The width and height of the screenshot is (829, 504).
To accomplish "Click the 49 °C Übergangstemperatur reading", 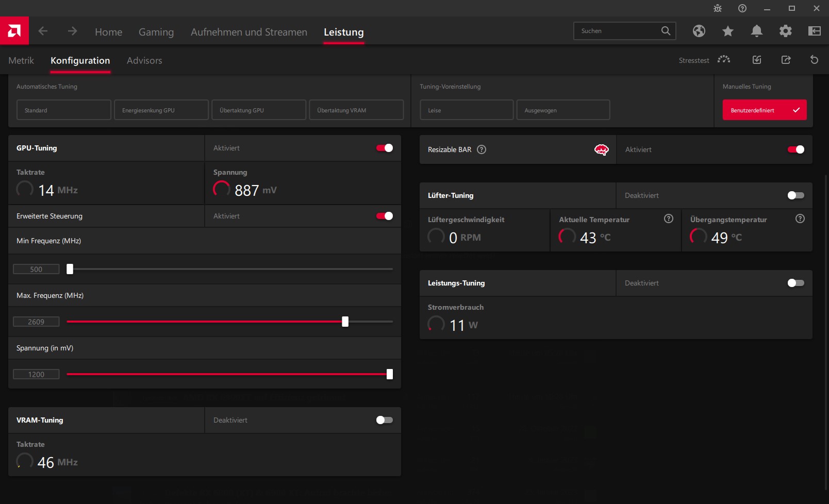I will click(x=727, y=238).
